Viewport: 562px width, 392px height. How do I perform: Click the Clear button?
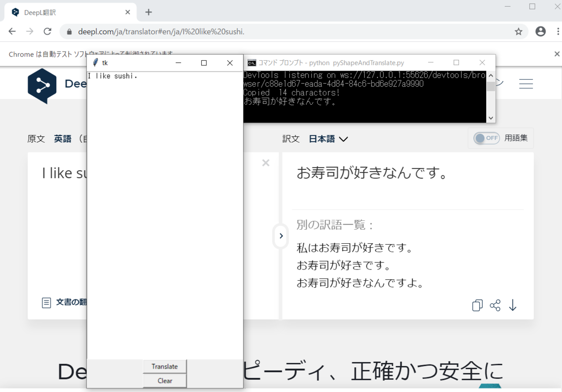pos(164,380)
